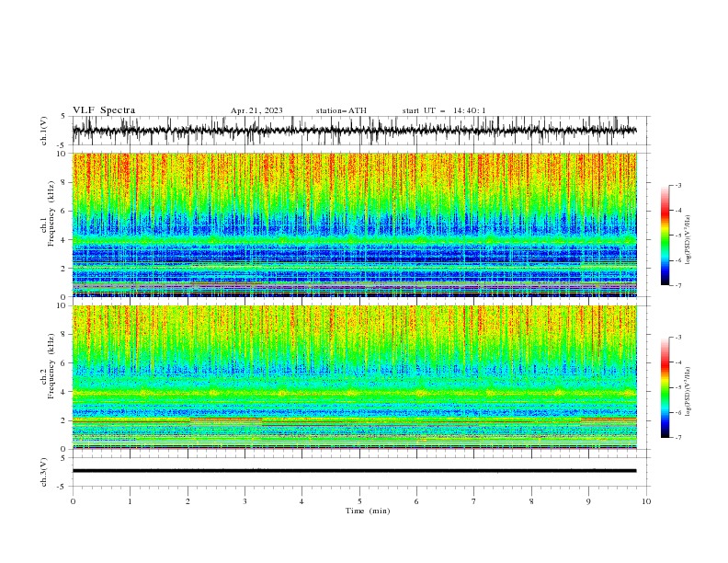
Task: Select the ch.1 color bar "log(PSD)(V²/Hz)" label
Action: [x=688, y=240]
